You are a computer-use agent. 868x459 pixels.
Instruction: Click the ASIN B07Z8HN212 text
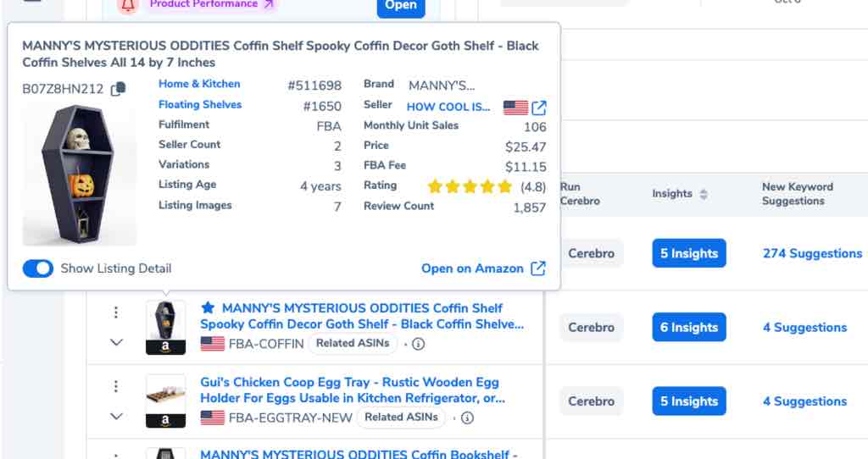point(63,89)
